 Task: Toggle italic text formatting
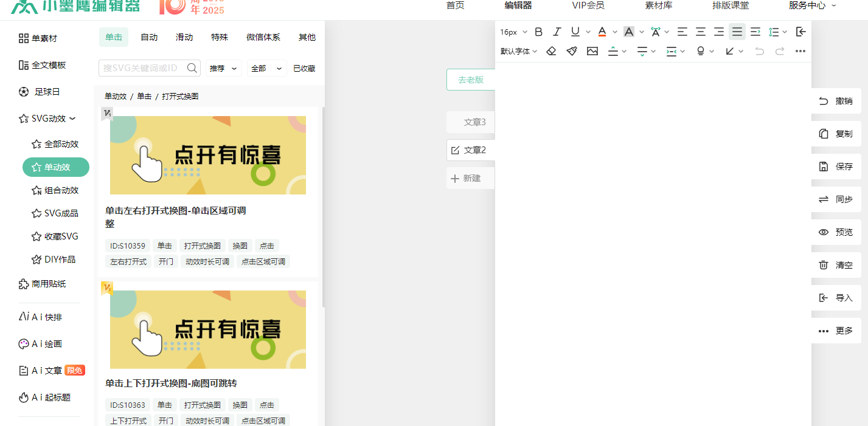point(557,32)
